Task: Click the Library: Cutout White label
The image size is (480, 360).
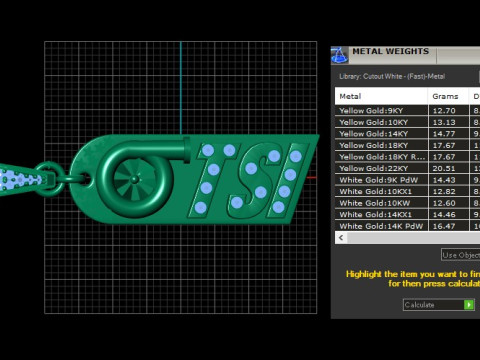Action: pyautogui.click(x=392, y=76)
